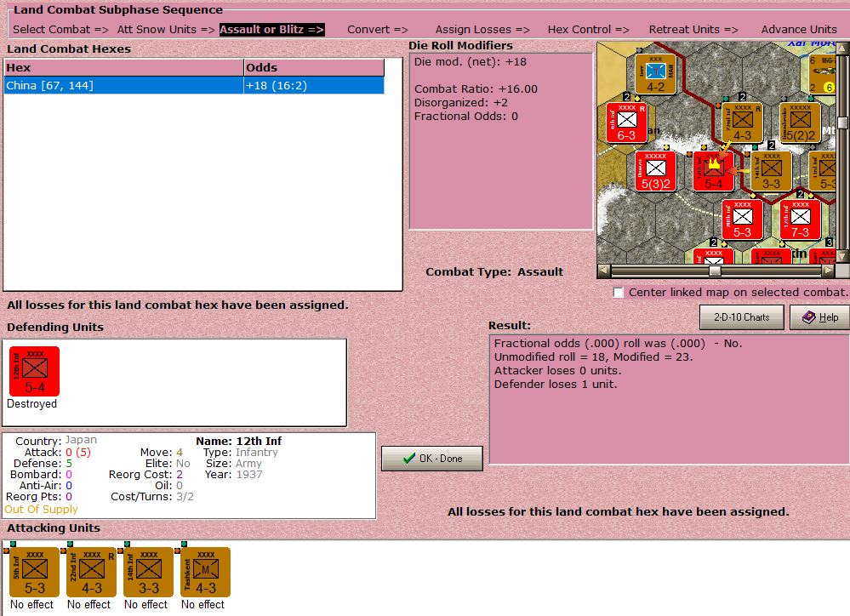The width and height of the screenshot is (850, 616).
Task: Click the map scroll down arrow
Action: (x=843, y=256)
